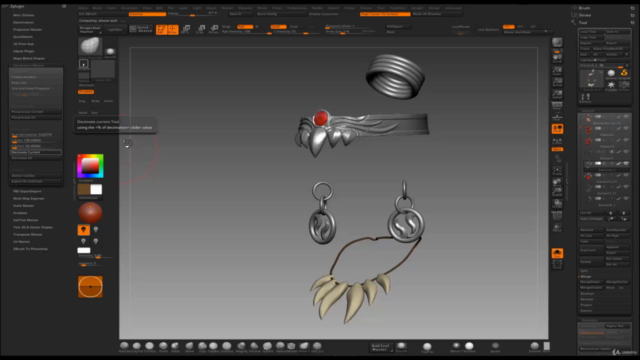The height and width of the screenshot is (360, 640).
Task: Open the red material sphere
Action: coord(90,213)
